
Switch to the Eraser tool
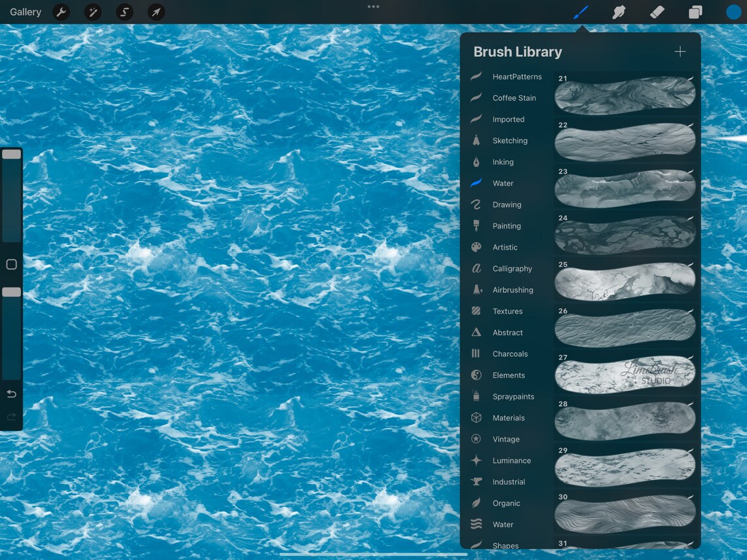click(657, 12)
